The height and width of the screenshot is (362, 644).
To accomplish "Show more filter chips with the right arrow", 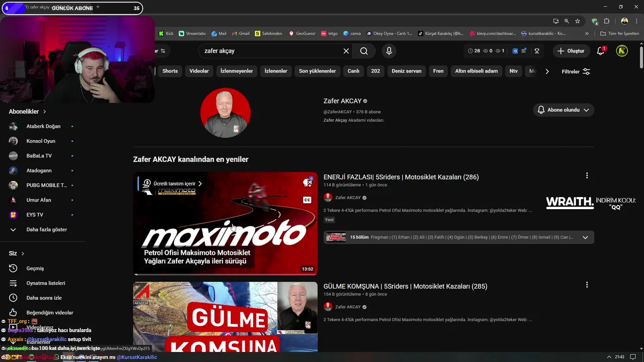I will (547, 71).
